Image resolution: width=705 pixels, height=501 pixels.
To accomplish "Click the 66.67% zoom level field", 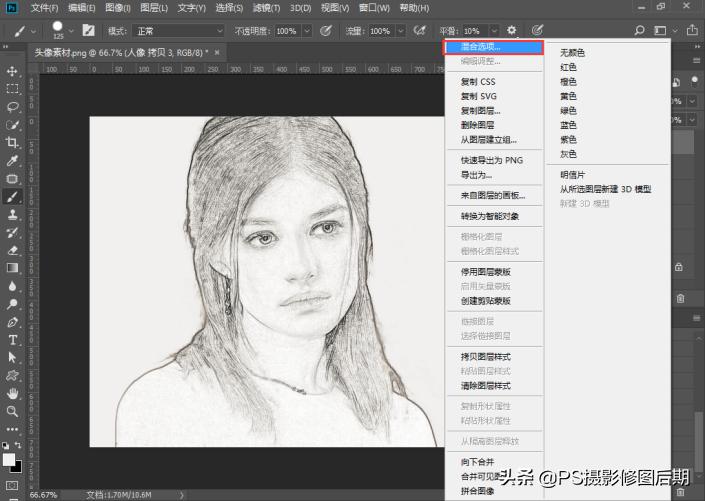I will (x=43, y=495).
